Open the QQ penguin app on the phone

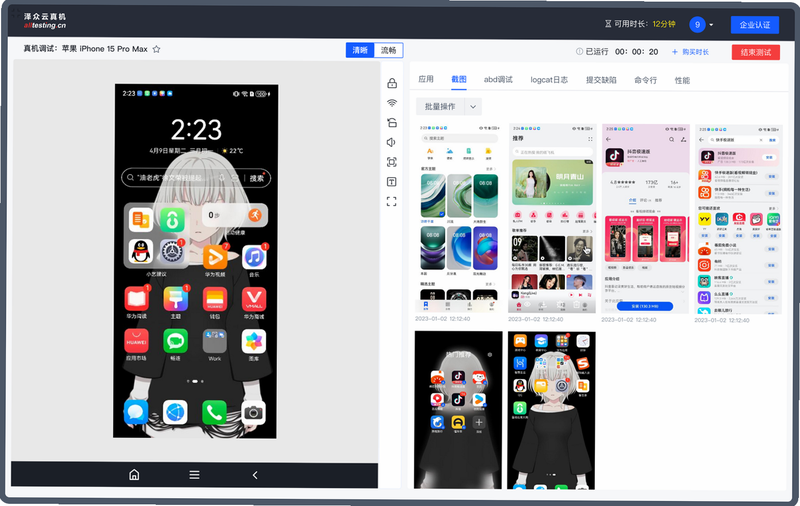coord(141,251)
